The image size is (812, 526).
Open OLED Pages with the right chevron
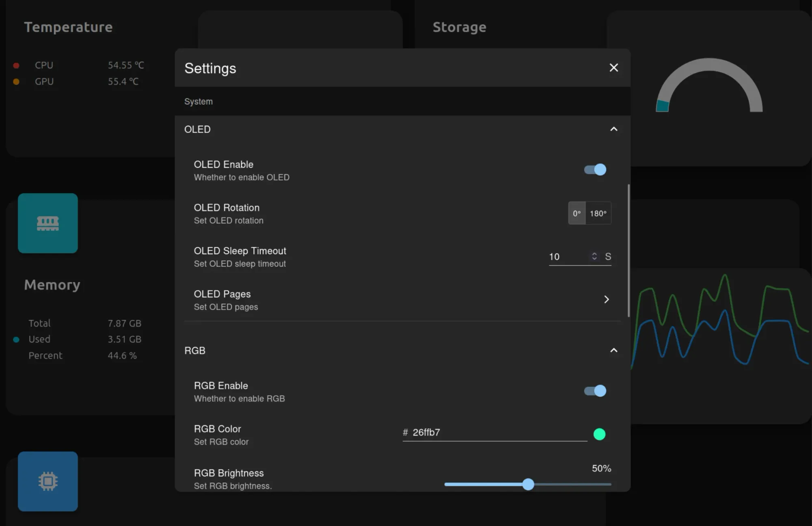(606, 299)
